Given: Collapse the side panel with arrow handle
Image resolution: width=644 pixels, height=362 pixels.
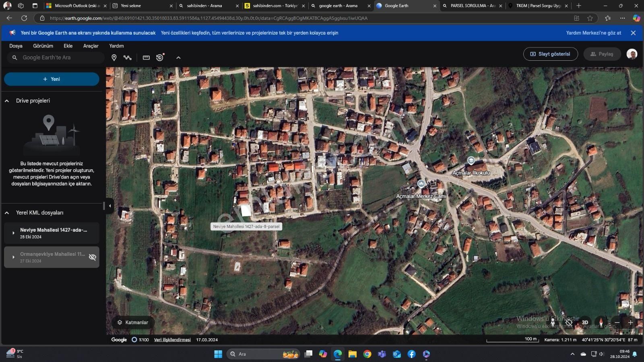Looking at the screenshot, I should click(x=109, y=206).
